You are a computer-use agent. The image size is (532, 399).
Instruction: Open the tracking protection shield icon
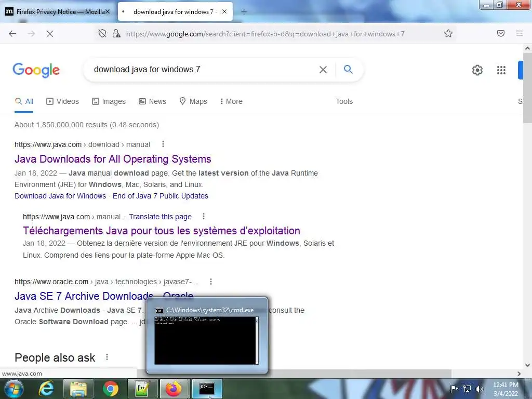102,33
